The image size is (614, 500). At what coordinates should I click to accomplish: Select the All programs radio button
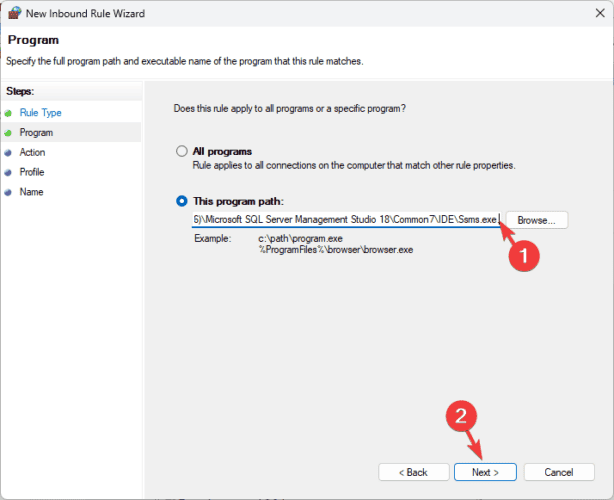182,151
